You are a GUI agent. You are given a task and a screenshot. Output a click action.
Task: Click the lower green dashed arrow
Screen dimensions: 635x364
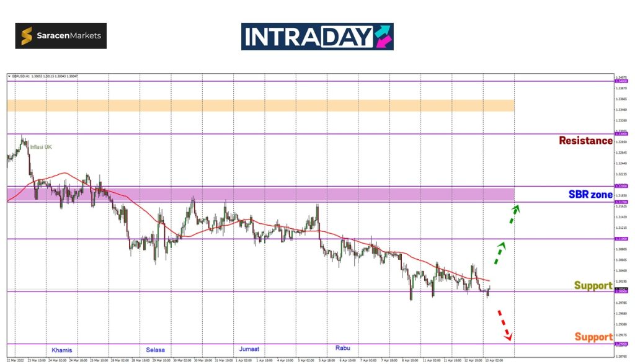pyautogui.click(x=500, y=252)
